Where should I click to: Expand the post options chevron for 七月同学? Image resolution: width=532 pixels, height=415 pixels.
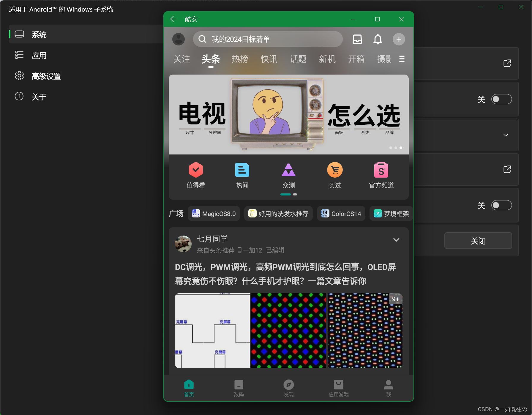pyautogui.click(x=396, y=240)
